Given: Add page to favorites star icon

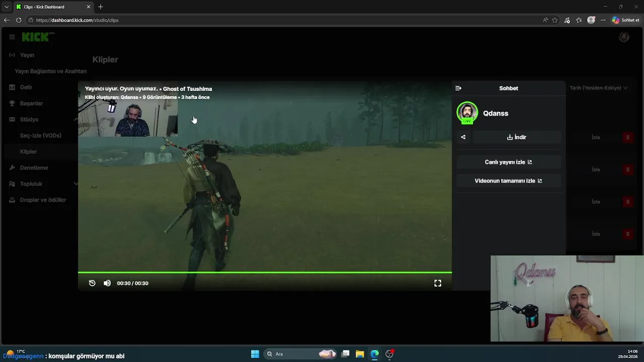Looking at the screenshot, I should 555,20.
